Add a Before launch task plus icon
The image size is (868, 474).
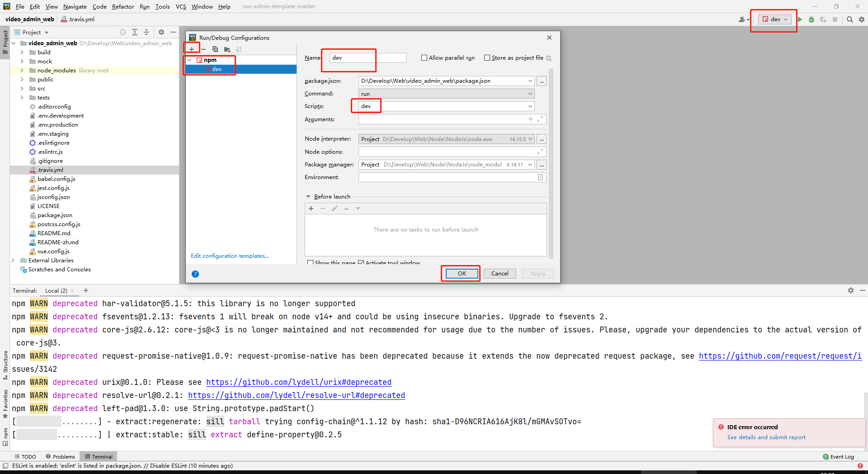point(311,209)
